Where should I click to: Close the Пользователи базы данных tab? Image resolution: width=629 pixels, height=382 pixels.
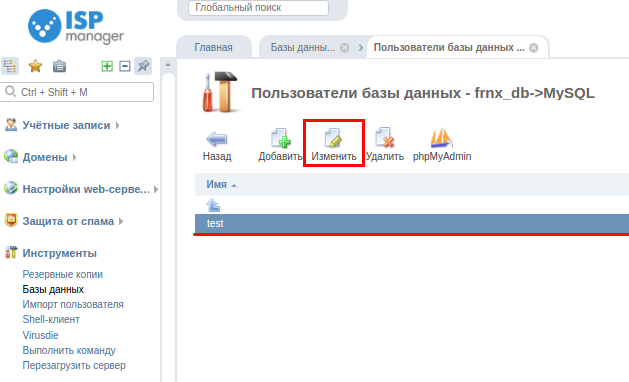(x=534, y=48)
